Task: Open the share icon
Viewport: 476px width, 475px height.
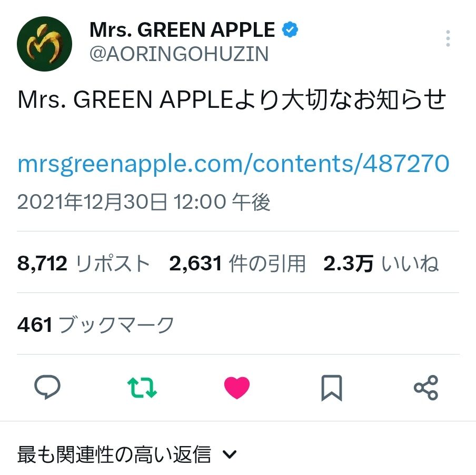Action: click(x=426, y=388)
